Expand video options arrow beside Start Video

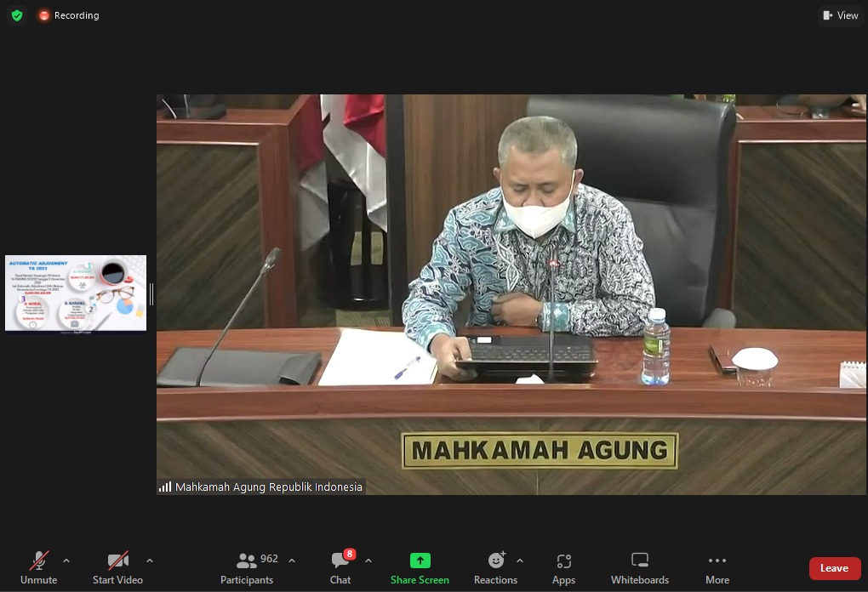(x=150, y=561)
